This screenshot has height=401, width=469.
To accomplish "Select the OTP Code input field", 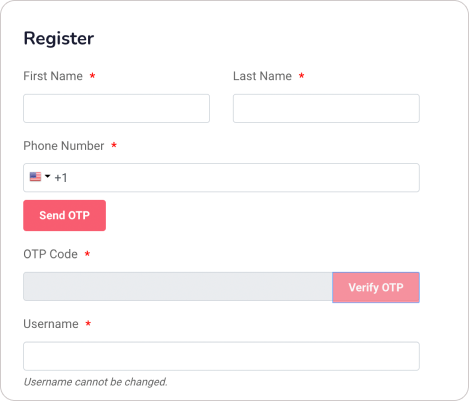I will [178, 287].
